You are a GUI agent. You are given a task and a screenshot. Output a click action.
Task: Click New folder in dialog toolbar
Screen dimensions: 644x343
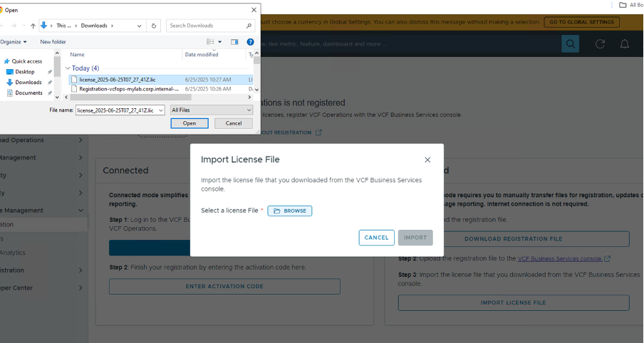53,42
